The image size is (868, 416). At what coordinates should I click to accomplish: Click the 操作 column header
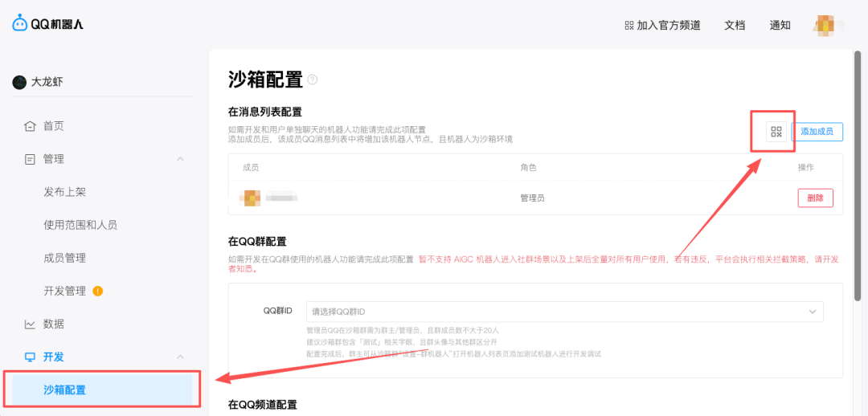point(806,167)
